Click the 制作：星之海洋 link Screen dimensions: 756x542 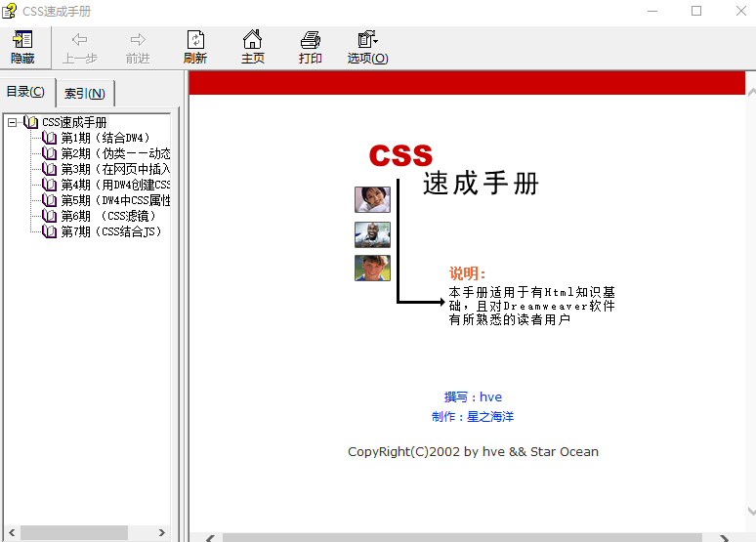(473, 416)
